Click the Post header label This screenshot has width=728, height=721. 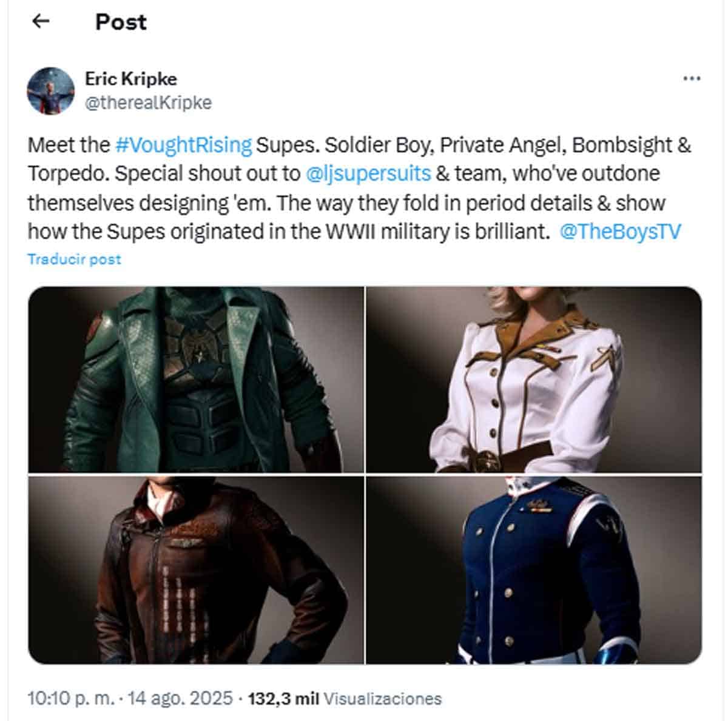pyautogui.click(x=120, y=21)
